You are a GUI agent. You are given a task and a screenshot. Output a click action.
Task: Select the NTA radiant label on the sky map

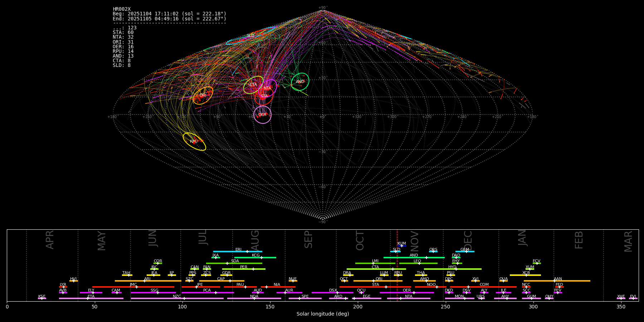coord(267,88)
